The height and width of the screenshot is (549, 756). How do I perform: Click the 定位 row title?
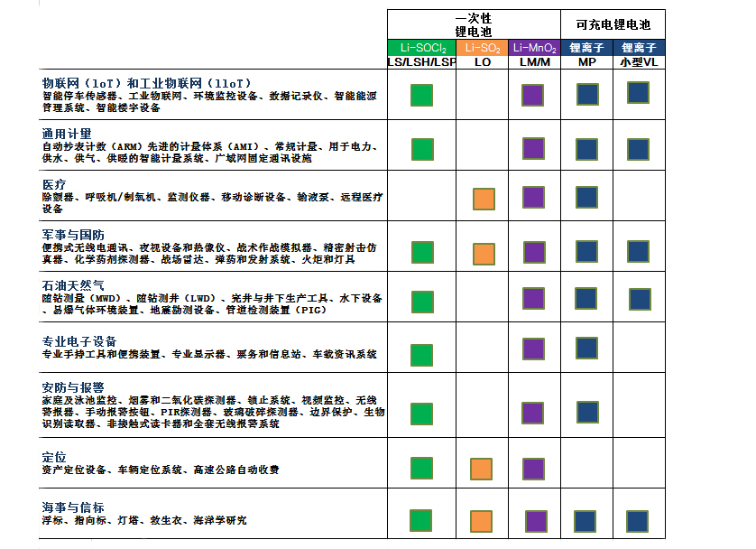tap(54, 457)
